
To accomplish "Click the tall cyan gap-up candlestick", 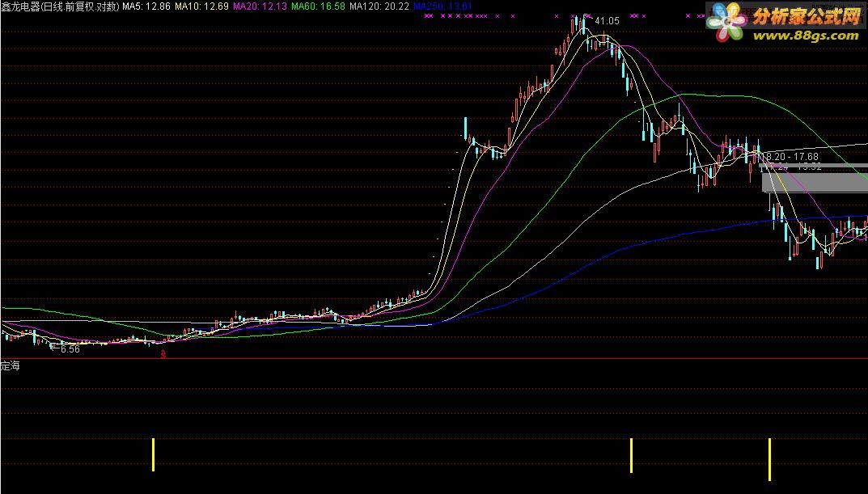I will pyautogui.click(x=466, y=128).
